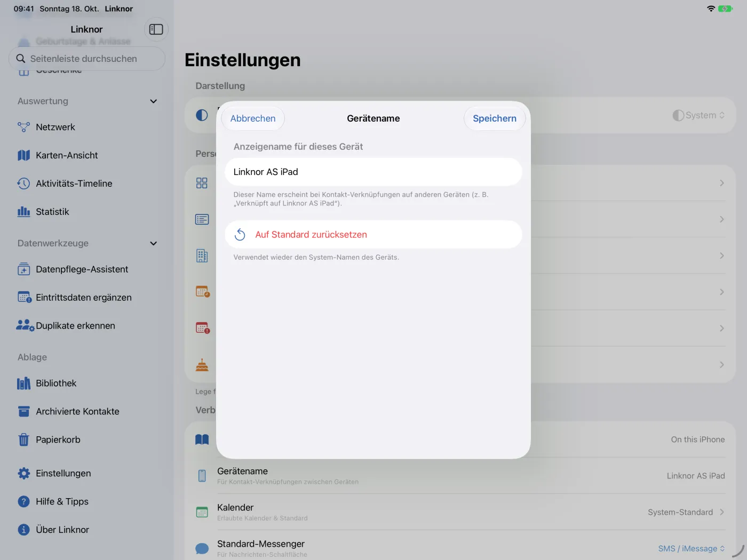Expand the Kalender System-Standard chevron

721,513
